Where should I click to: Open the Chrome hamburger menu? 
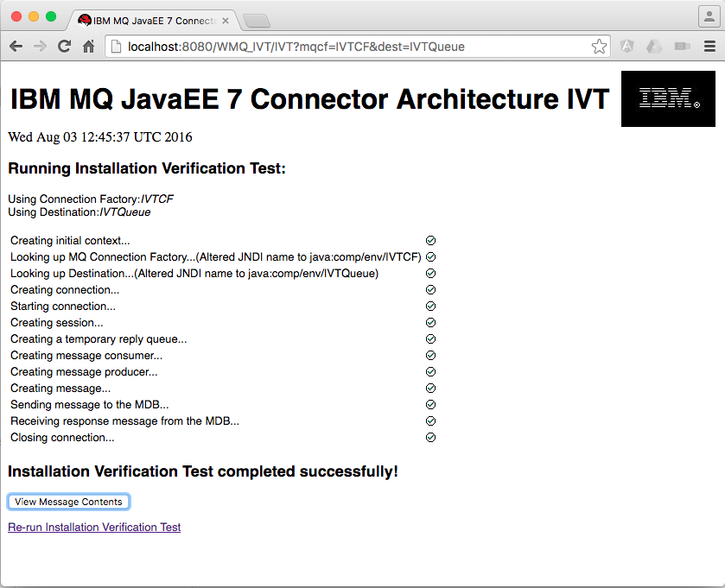coord(710,46)
